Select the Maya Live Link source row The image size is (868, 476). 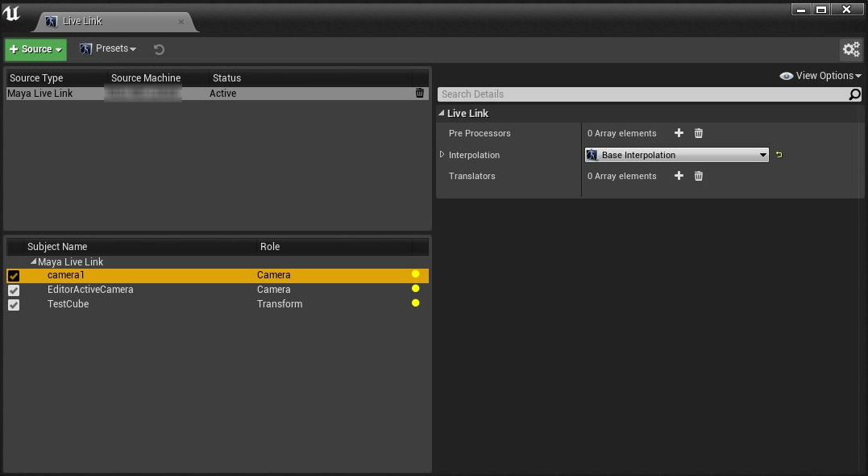coord(217,94)
